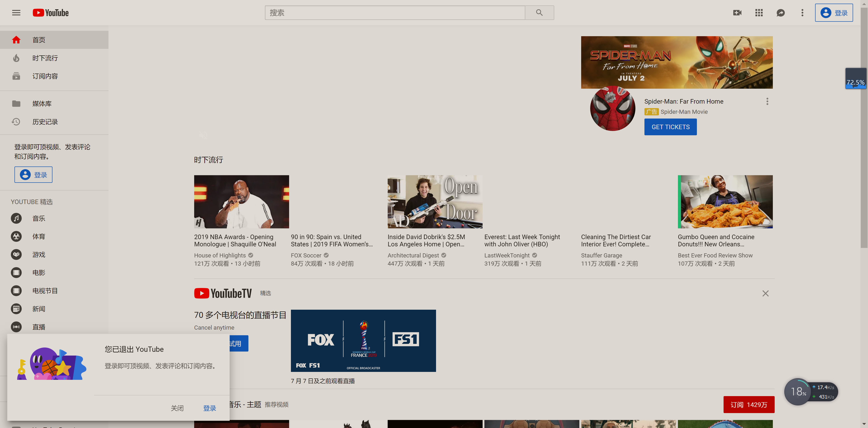Image resolution: width=868 pixels, height=428 pixels.
Task: Click the 推荐视频 recommended label
Action: point(276,404)
